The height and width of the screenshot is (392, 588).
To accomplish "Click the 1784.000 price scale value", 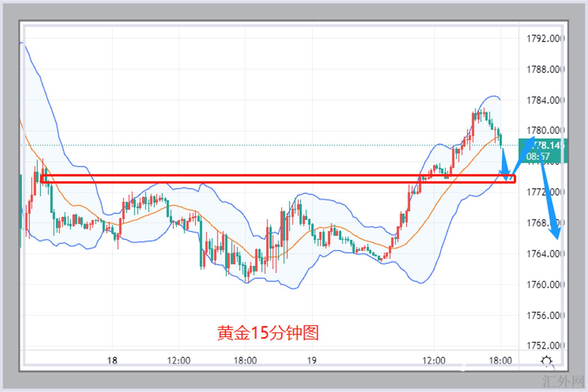I will coord(545,100).
